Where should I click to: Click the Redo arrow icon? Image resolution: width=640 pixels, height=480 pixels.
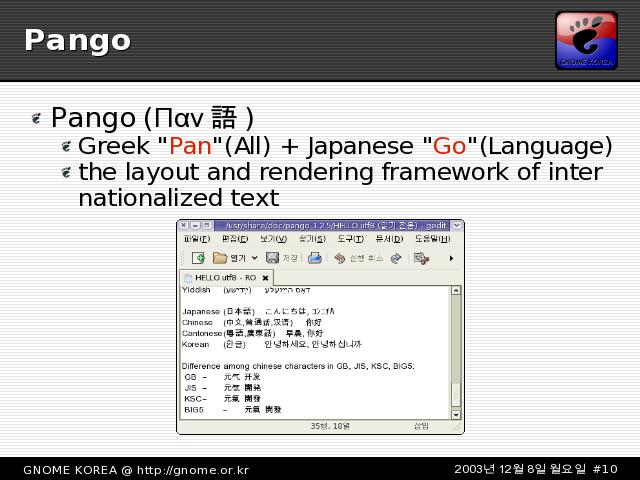[x=396, y=258]
